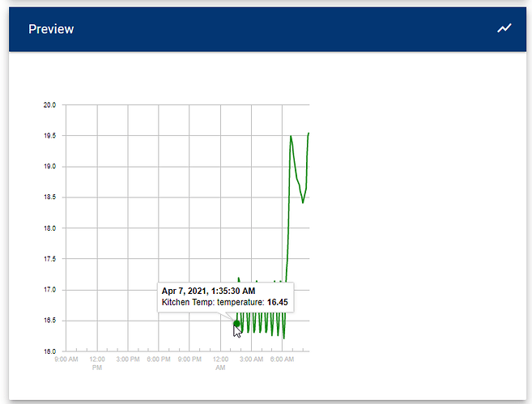The width and height of the screenshot is (532, 404).
Task: Click the green line dip near 18.4
Action: (x=303, y=202)
